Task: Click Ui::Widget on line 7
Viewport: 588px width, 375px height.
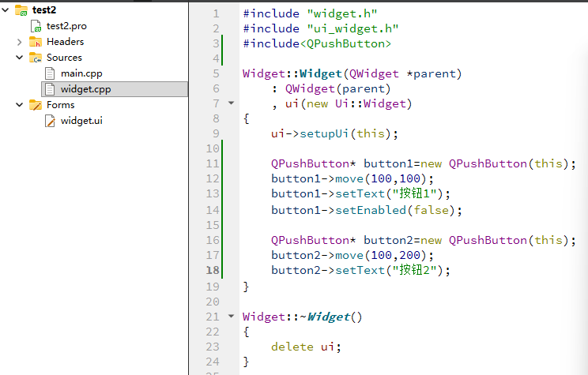Action: click(370, 103)
